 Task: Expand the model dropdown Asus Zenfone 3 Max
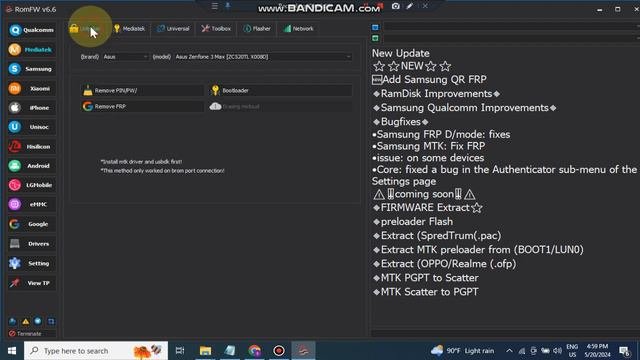pos(263,57)
